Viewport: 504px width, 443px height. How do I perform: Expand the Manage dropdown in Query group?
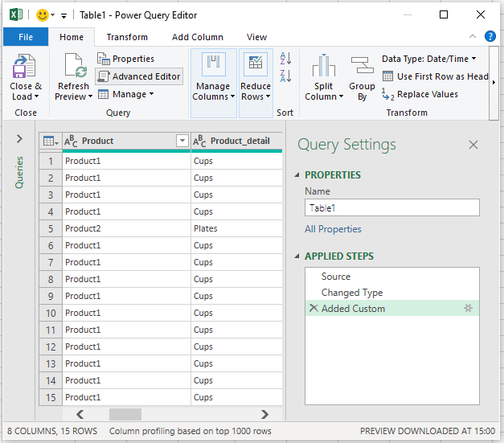pos(125,94)
